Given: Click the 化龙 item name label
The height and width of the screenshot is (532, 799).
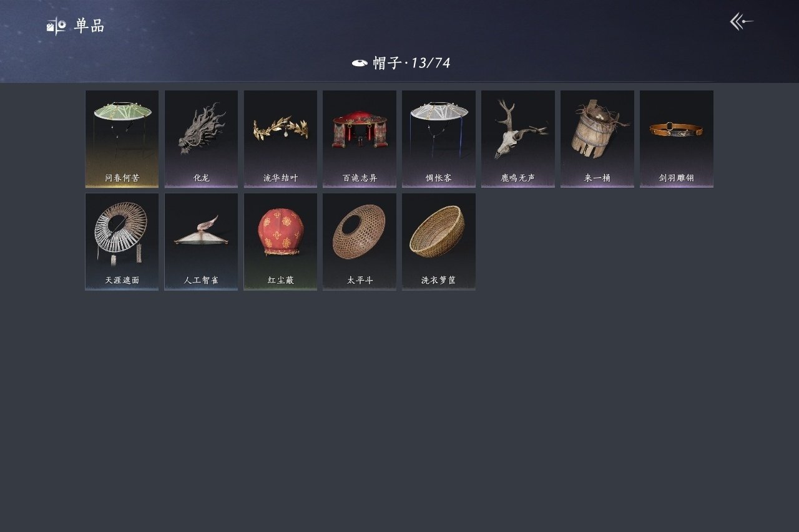Looking at the screenshot, I should coord(201,178).
